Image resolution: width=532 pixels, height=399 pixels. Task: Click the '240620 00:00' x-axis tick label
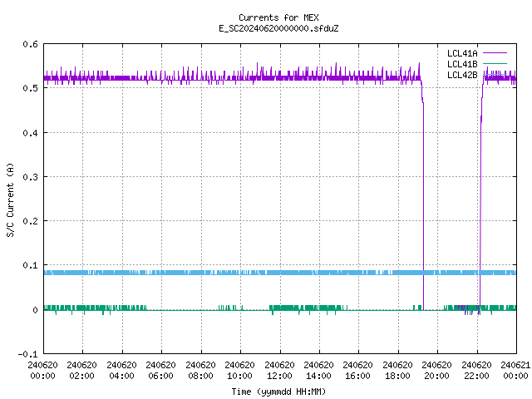coord(42,370)
